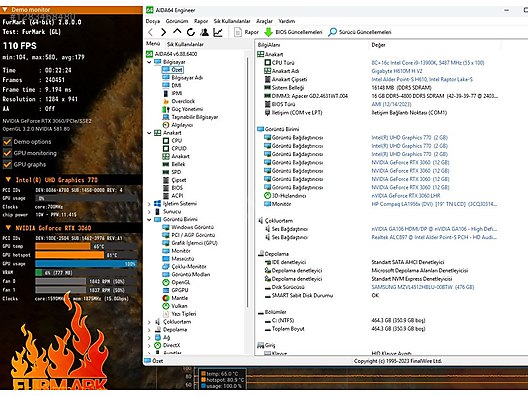Click the Değer column header
Viewport: 528px width, 396px height.
(x=378, y=45)
